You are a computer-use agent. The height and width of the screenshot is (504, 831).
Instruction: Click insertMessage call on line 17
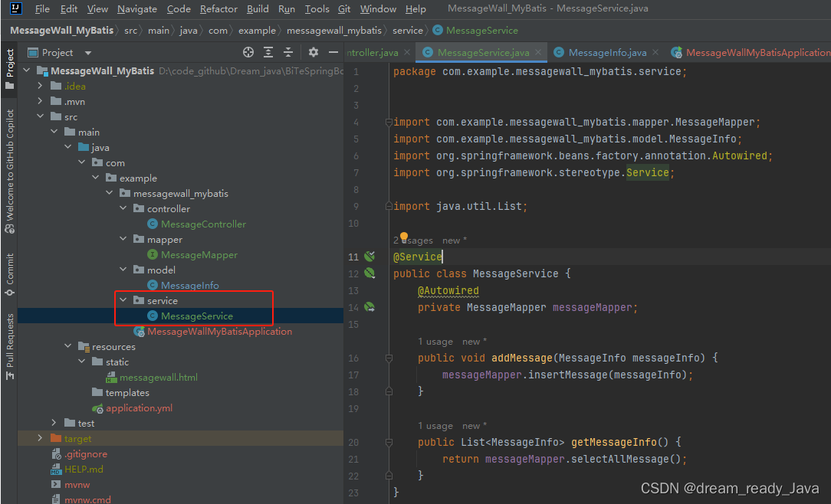(567, 375)
